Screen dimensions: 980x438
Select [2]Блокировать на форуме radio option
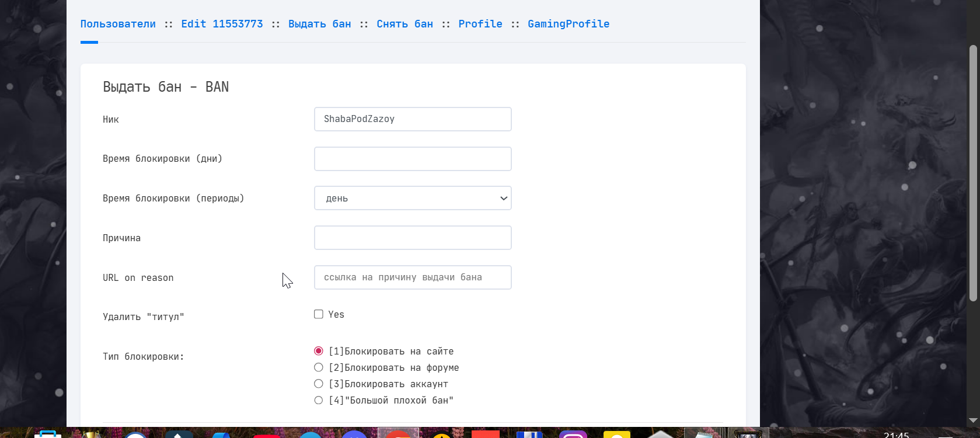(x=319, y=367)
